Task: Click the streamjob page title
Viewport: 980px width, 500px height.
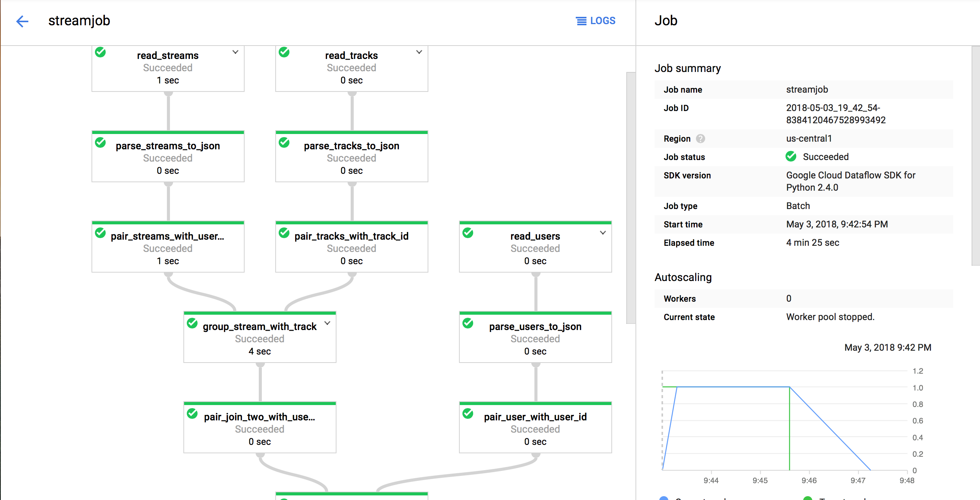Action: [79, 21]
